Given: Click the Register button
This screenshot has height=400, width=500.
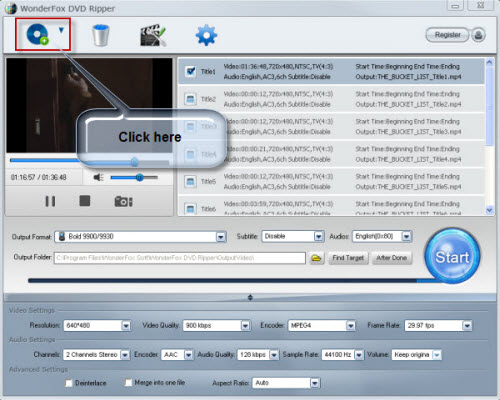Looking at the screenshot, I should [447, 35].
